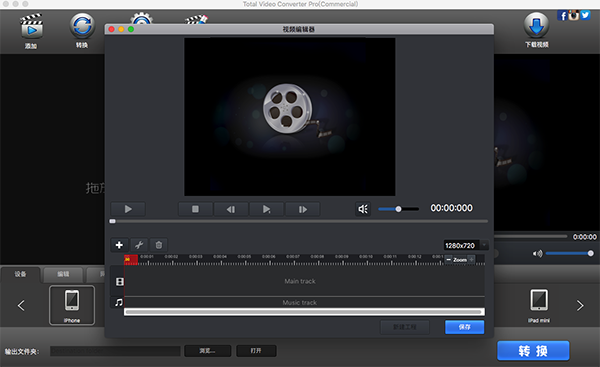Stop playback in the video editor

[195, 209]
